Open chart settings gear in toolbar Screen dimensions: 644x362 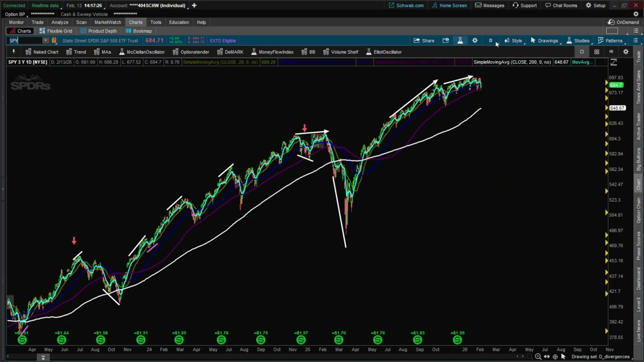tap(474, 41)
